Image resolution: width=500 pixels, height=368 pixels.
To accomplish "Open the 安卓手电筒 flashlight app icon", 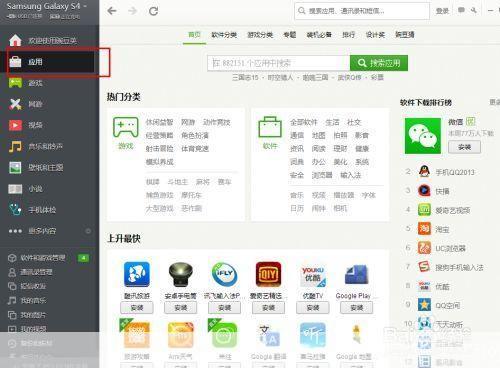I will tap(181, 275).
